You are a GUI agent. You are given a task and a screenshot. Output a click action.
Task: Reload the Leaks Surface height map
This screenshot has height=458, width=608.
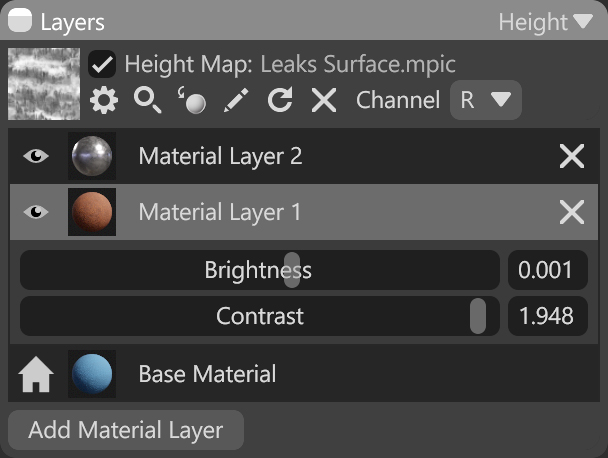(280, 100)
